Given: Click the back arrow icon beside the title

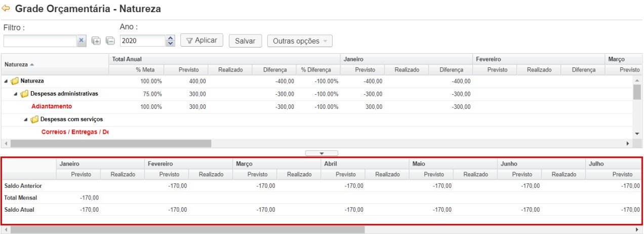Looking at the screenshot, I should pyautogui.click(x=6, y=8).
